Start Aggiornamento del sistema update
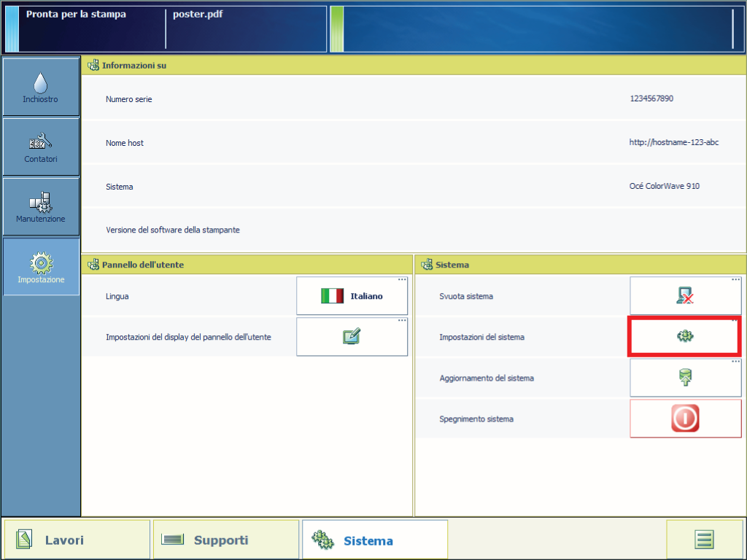747x560 pixels. 685,378
